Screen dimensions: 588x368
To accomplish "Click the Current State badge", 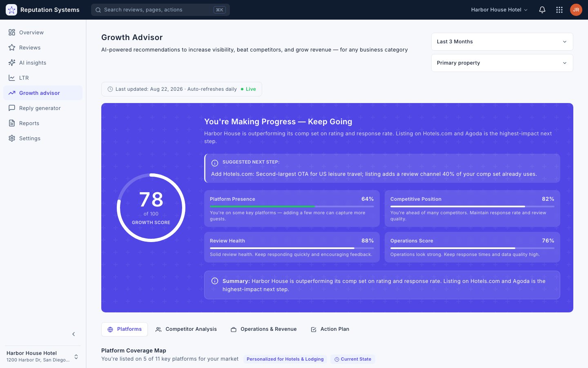I will [353, 359].
